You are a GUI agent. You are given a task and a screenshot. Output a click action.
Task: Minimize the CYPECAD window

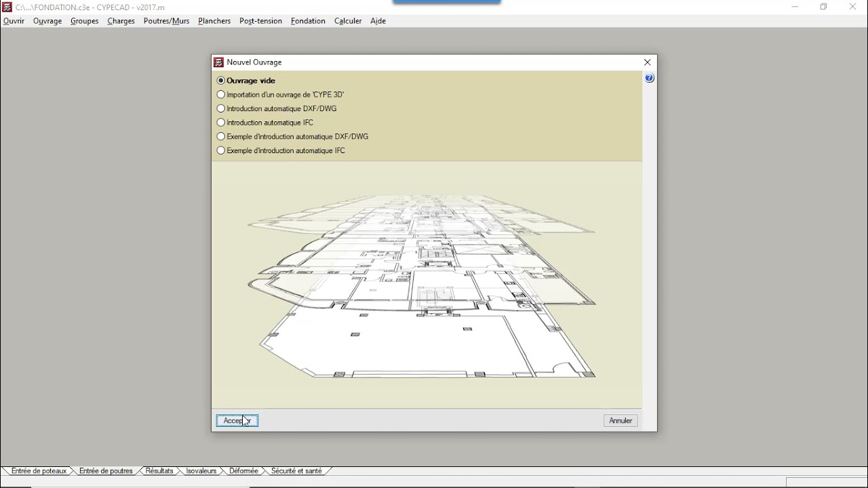point(795,7)
